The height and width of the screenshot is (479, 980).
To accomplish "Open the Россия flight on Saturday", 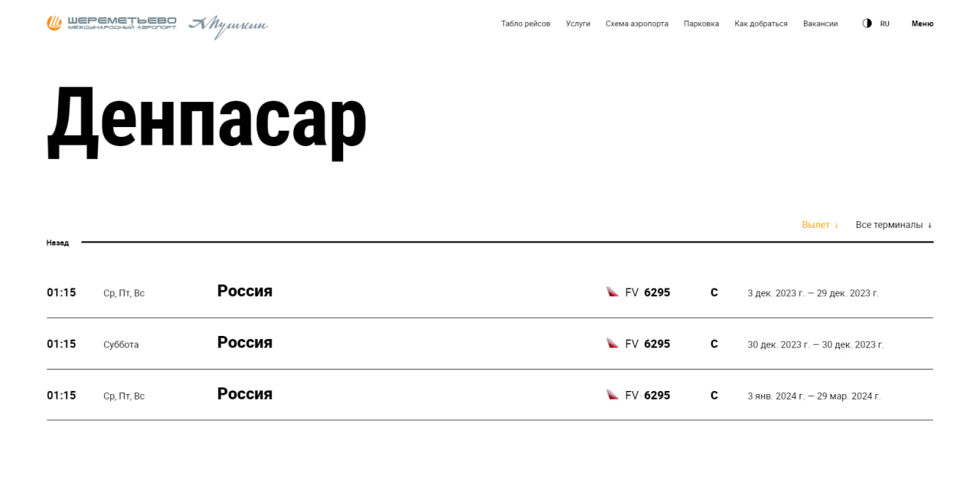I will click(245, 343).
